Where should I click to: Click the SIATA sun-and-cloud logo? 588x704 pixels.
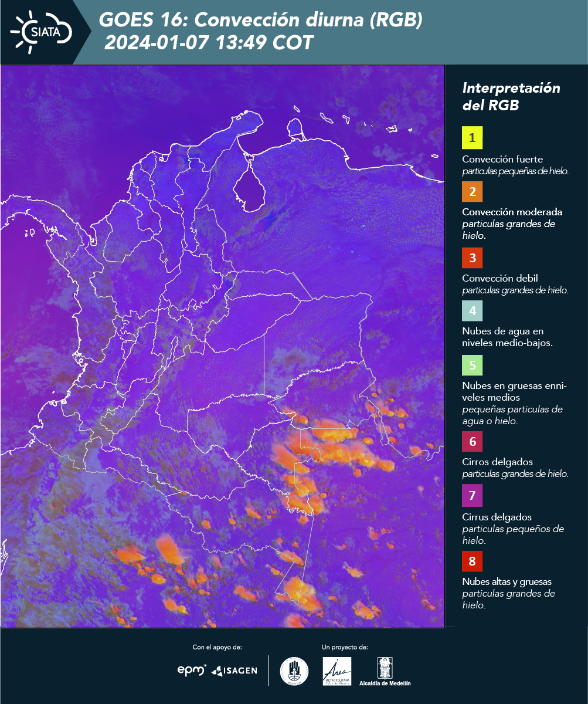(x=41, y=32)
